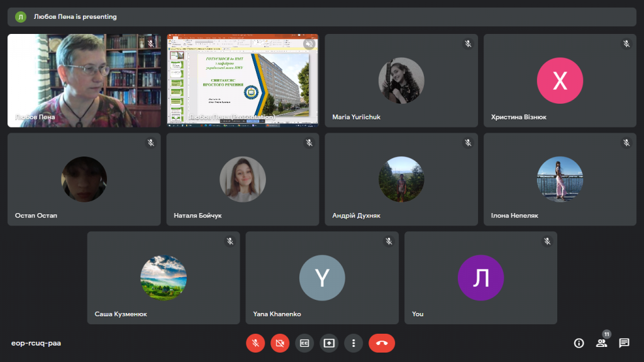The height and width of the screenshot is (362, 644).
Task: Click muted mic icon on Христина Візнюк tile
Action: [626, 44]
